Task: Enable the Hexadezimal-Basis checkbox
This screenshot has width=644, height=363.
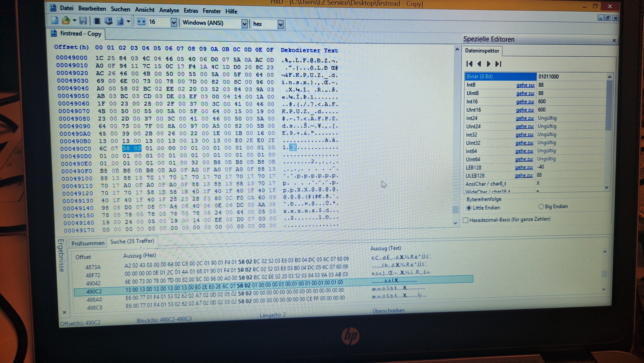Action: coord(465,220)
